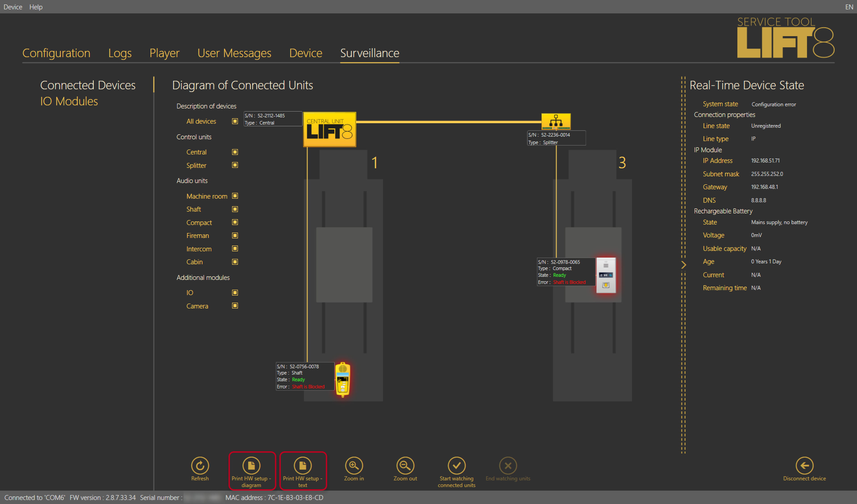Zoom out of the diagram

point(405,466)
